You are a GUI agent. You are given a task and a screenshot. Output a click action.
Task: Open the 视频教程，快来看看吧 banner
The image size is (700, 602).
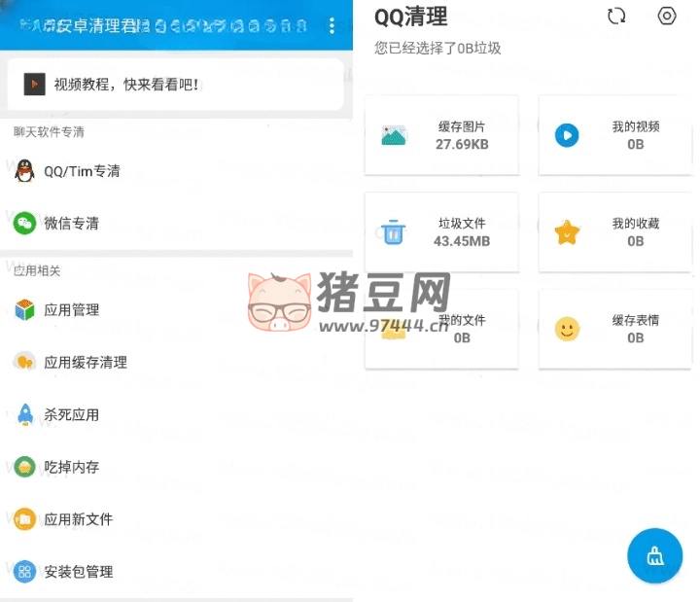[x=175, y=85]
